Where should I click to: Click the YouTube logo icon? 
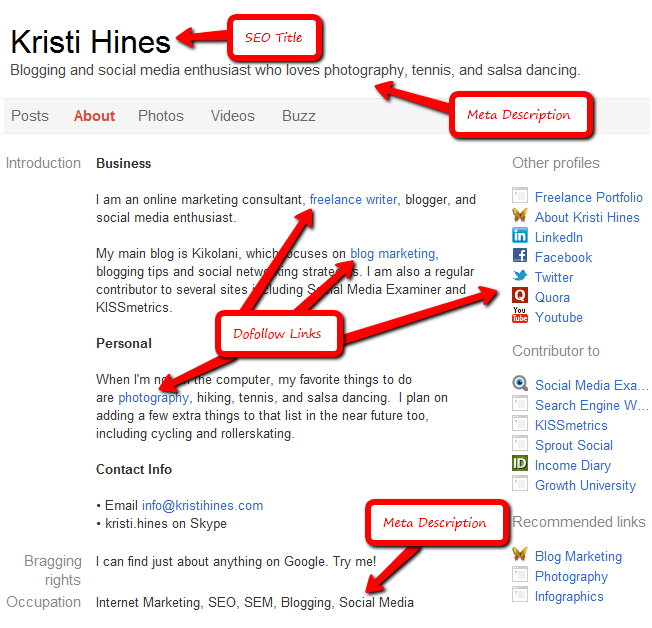pyautogui.click(x=520, y=315)
